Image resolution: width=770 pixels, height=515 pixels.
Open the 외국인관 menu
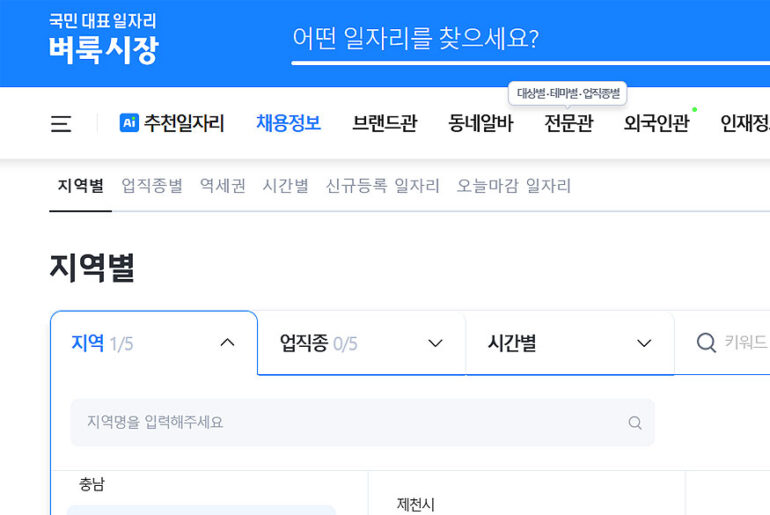coord(656,124)
